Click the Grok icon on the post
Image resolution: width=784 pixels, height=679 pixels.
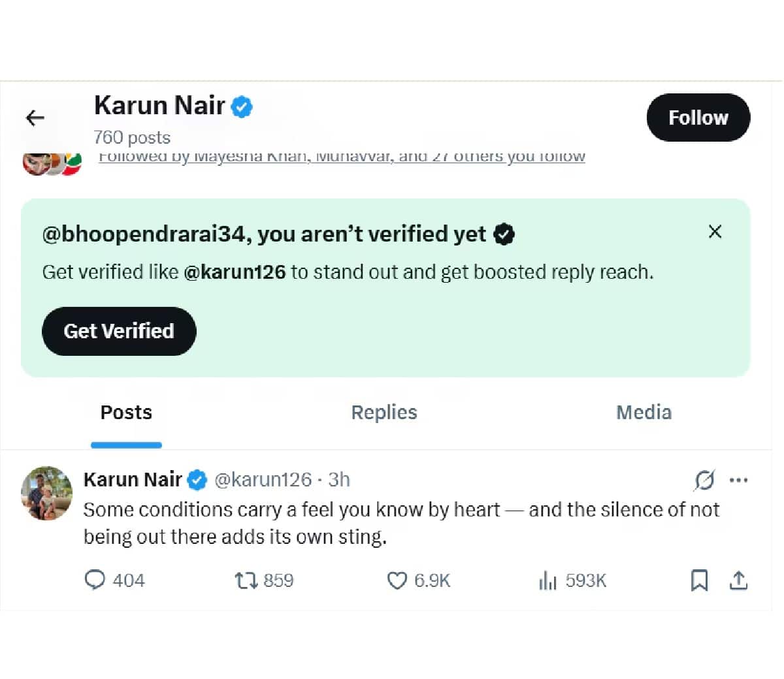click(x=704, y=480)
